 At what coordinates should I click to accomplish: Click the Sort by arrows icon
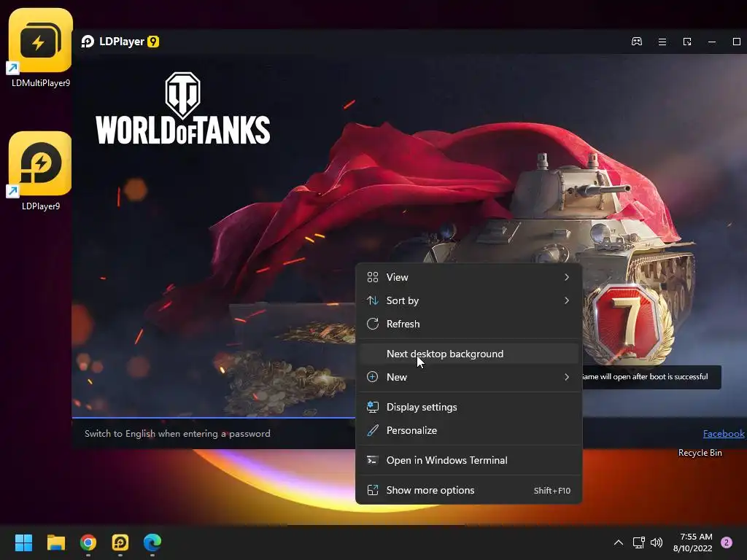(373, 300)
